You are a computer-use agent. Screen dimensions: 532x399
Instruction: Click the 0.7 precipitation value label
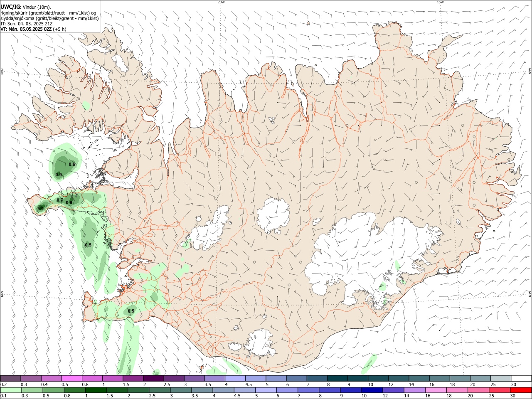click(60, 200)
